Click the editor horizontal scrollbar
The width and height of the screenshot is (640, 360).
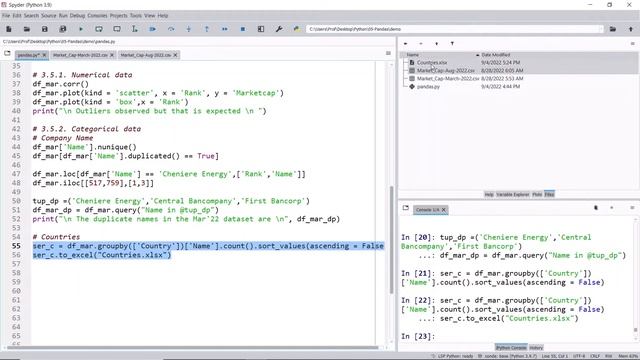pyautogui.click(x=193, y=348)
